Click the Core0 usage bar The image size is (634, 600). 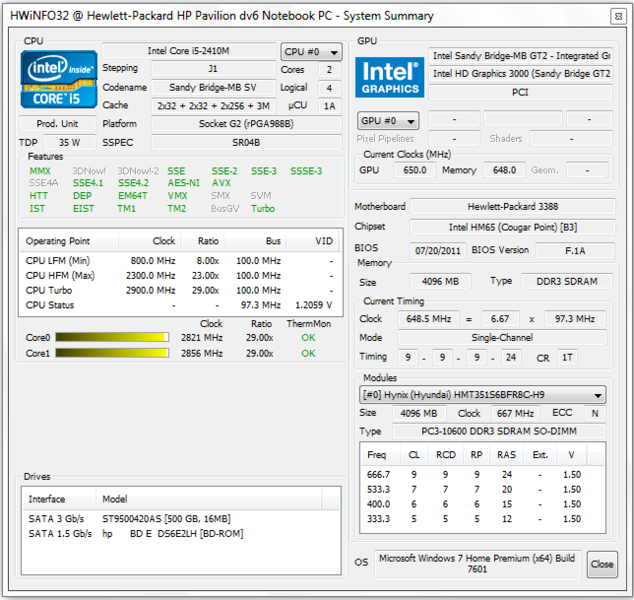point(112,337)
